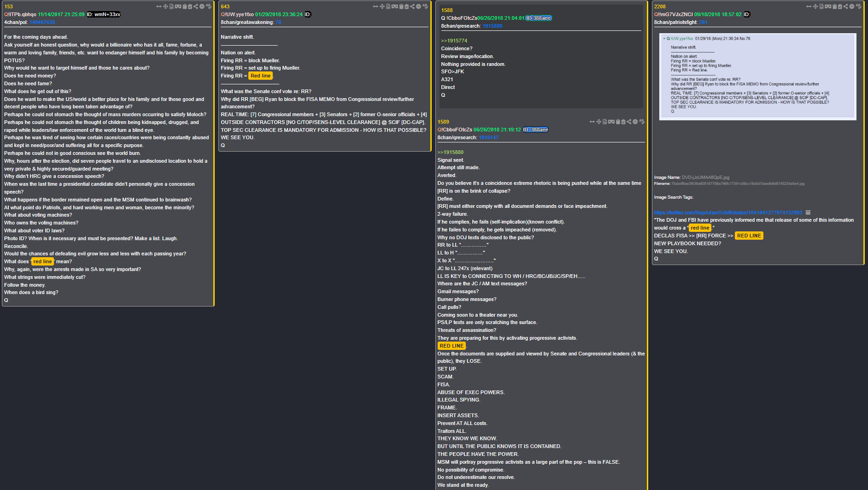Click the spellcheck AB icon on post 2208
This screenshot has width=868, height=490.
coord(859,6)
